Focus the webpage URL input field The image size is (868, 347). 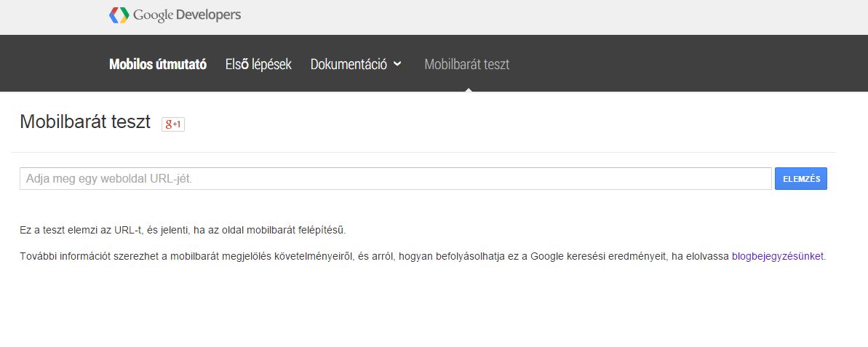tap(396, 179)
